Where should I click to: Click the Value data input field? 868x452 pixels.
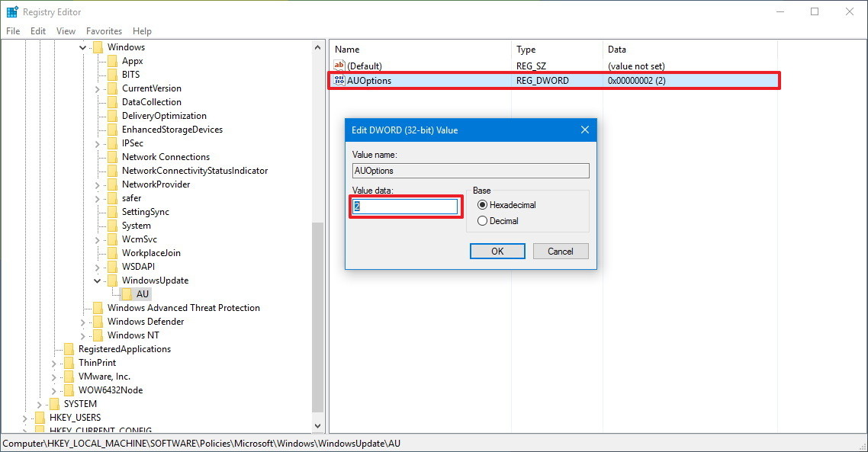point(405,207)
